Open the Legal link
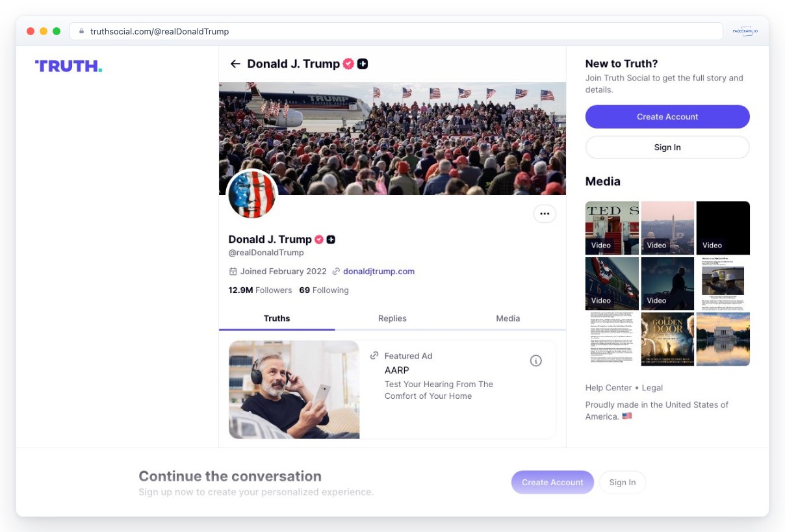785x532 pixels. coord(652,388)
